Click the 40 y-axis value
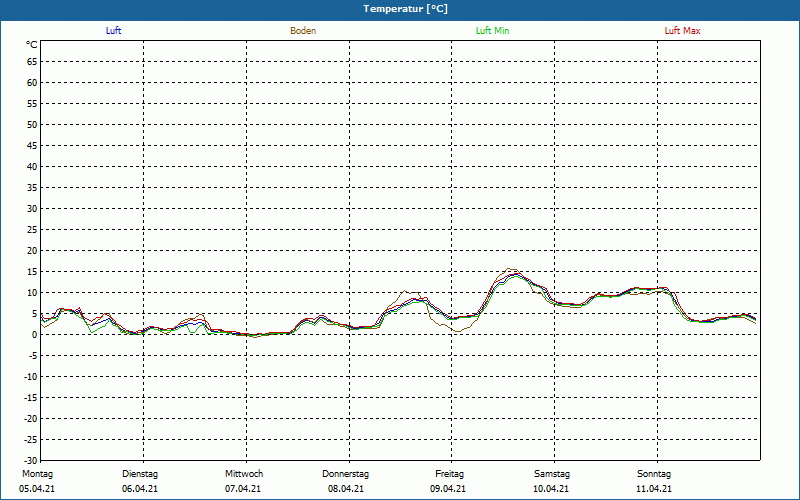Image resolution: width=800 pixels, height=500 pixels. 32,167
